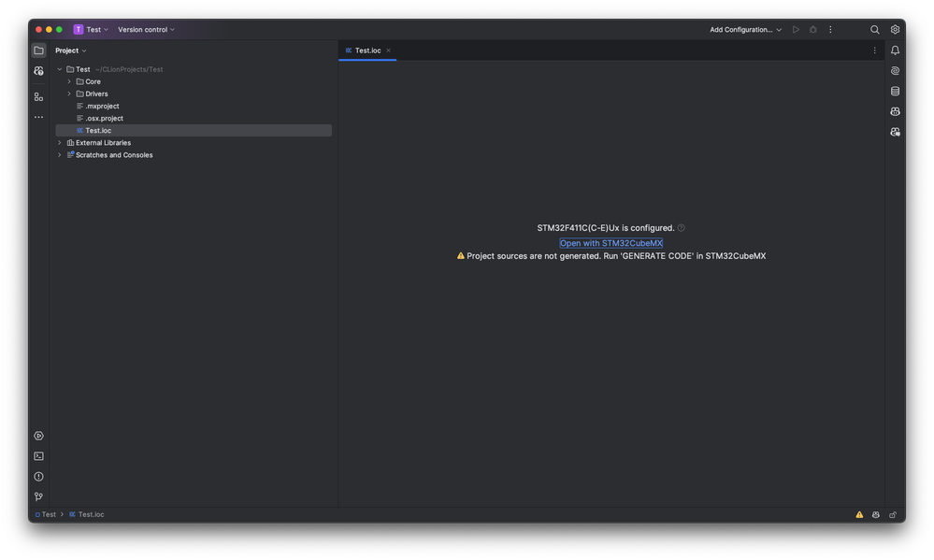Open the Structure tool window icon
The height and width of the screenshot is (560, 934).
(38, 96)
